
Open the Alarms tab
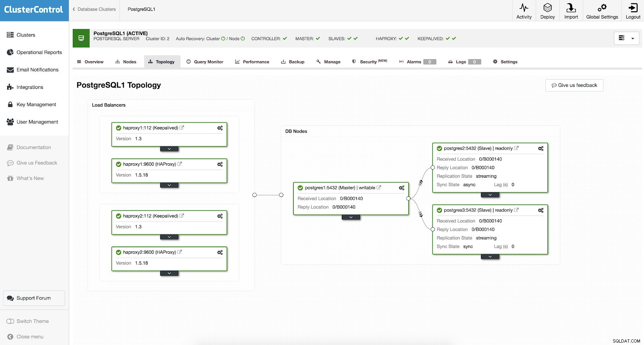coord(417,62)
